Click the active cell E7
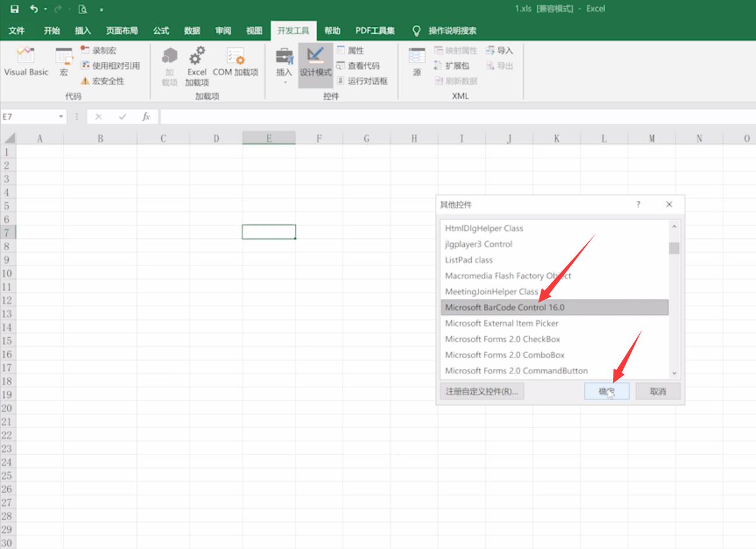 pyautogui.click(x=269, y=232)
